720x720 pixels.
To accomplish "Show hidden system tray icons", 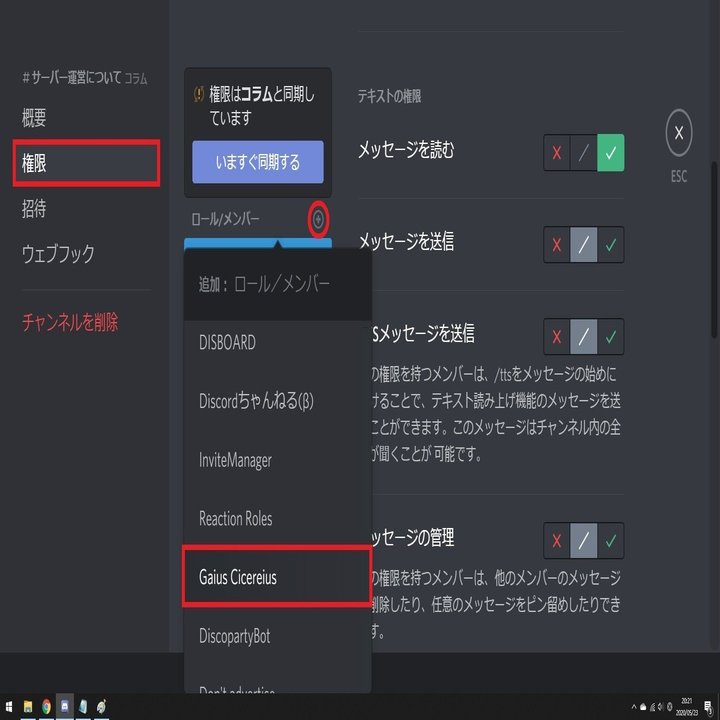I will [634, 707].
